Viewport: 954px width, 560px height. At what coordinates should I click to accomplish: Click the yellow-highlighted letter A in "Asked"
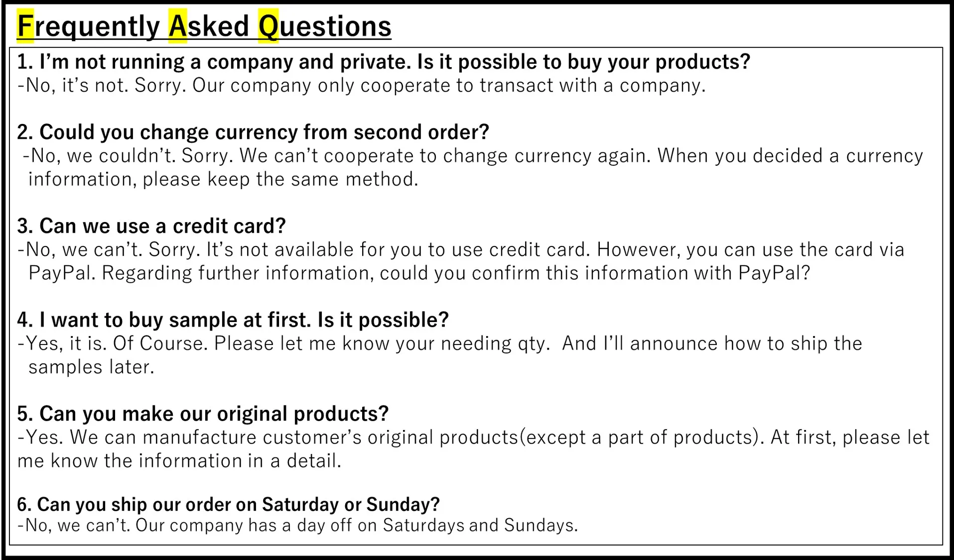pyautogui.click(x=177, y=26)
